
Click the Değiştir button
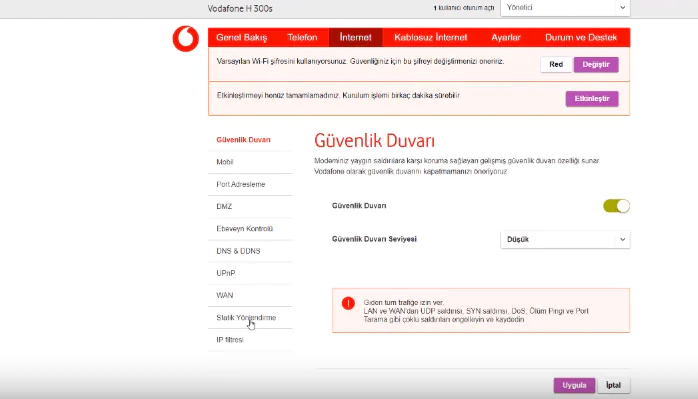(x=596, y=65)
